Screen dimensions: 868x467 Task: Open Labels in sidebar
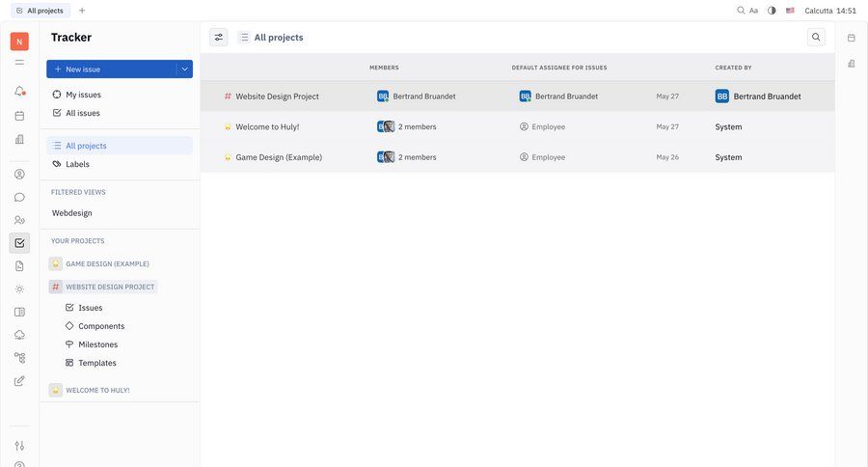(x=120, y=164)
